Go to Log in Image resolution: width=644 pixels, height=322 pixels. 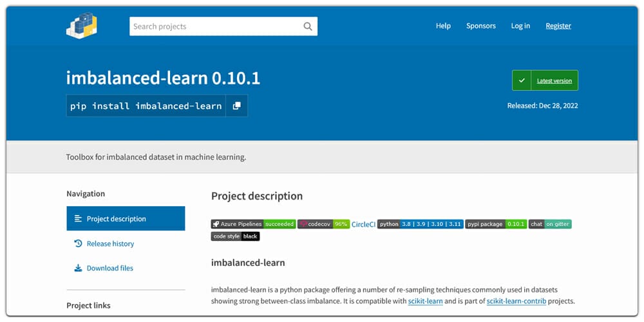[520, 26]
